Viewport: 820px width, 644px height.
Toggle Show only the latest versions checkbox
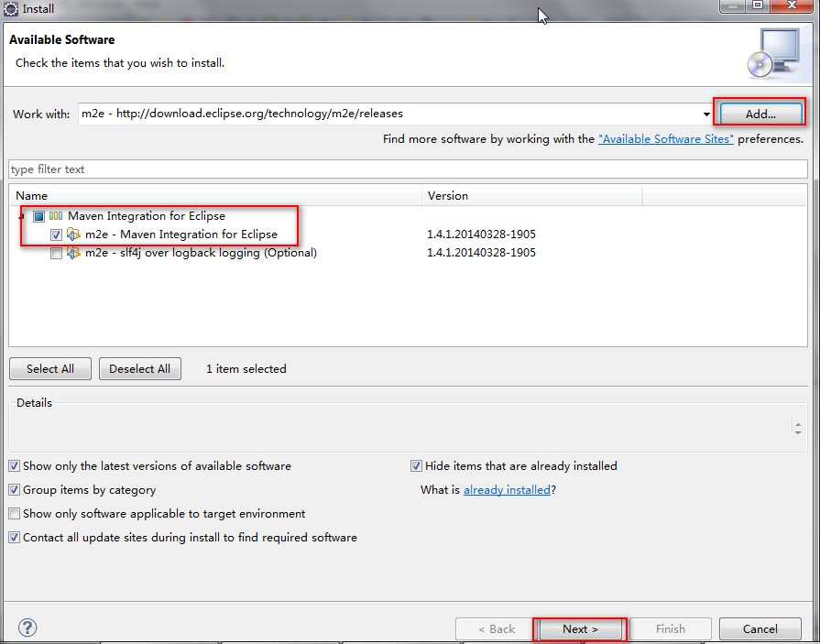pos(14,466)
